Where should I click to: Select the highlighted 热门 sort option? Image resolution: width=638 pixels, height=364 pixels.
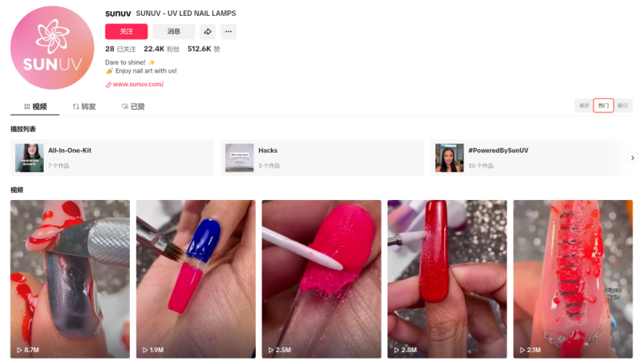604,106
